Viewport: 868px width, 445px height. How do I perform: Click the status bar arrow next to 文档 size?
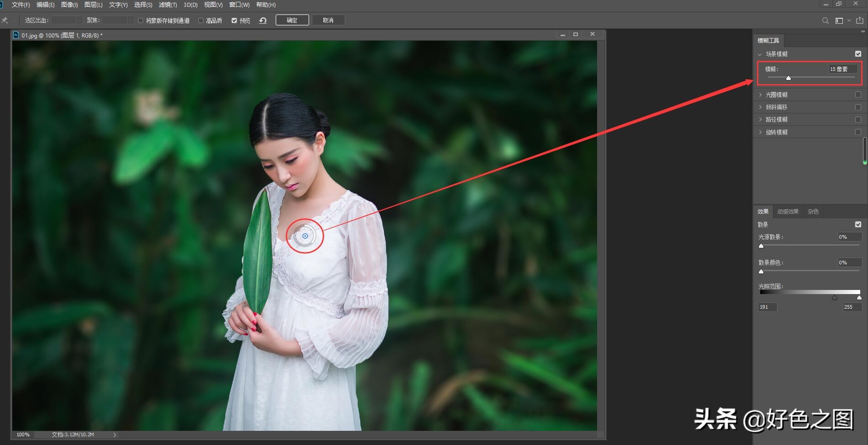[114, 434]
